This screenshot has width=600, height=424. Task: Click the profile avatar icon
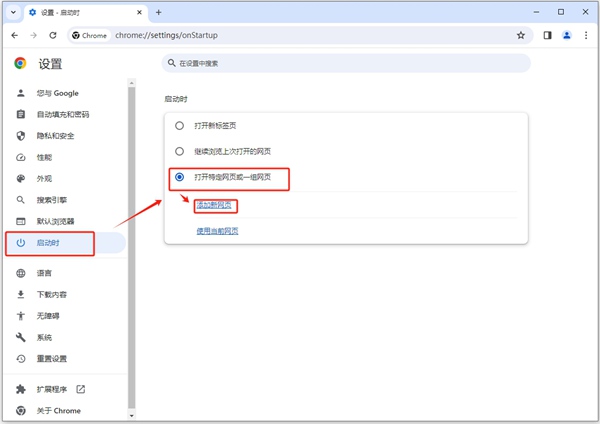(x=567, y=36)
